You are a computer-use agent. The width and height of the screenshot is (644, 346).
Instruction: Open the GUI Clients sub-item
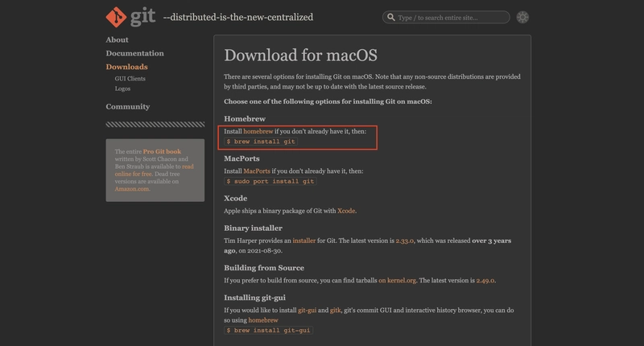coord(130,78)
